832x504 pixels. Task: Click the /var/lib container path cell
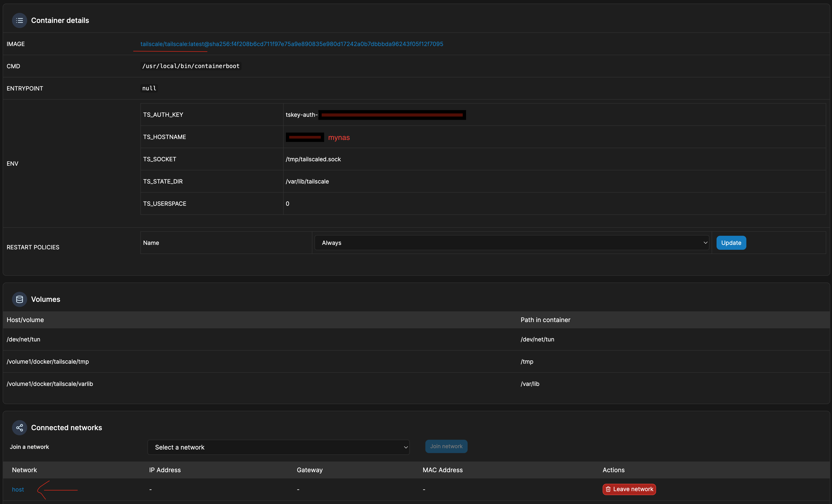pyautogui.click(x=530, y=384)
